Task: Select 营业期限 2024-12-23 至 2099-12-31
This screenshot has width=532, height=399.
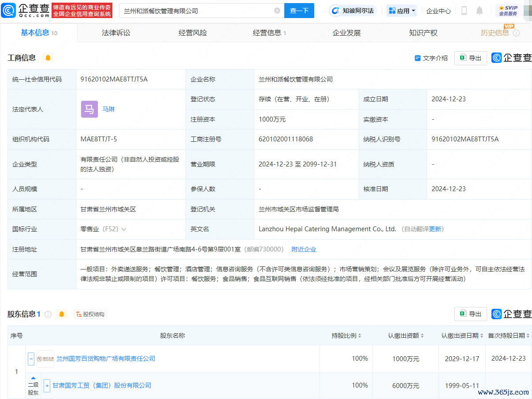Action: (298, 164)
